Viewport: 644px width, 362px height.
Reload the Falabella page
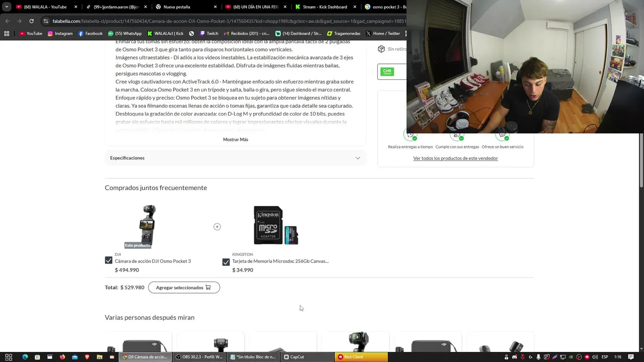[31, 21]
